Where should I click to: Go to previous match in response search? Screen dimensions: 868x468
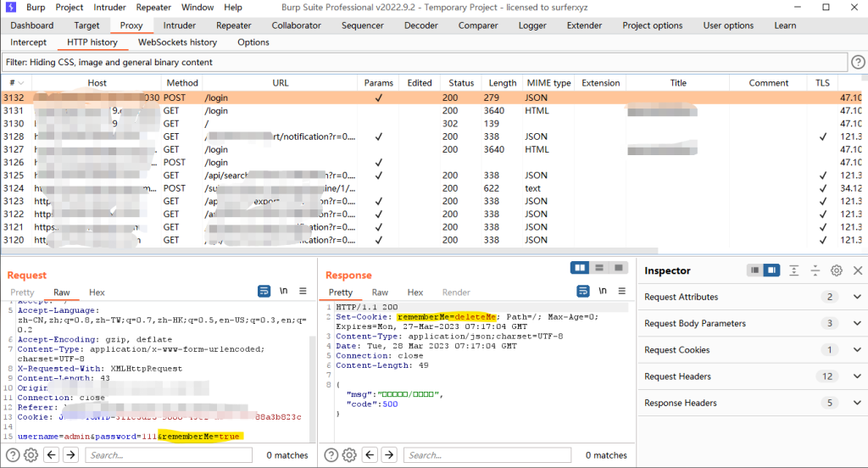click(370, 455)
